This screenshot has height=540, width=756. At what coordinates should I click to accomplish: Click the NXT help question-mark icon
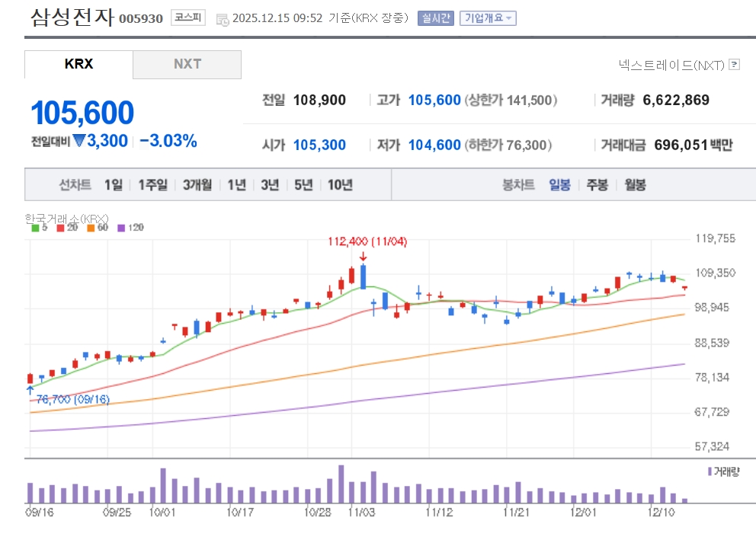click(x=734, y=65)
